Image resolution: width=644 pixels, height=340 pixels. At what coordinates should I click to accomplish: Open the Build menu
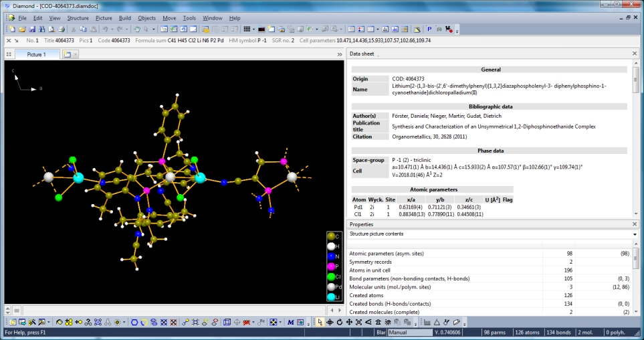point(125,18)
